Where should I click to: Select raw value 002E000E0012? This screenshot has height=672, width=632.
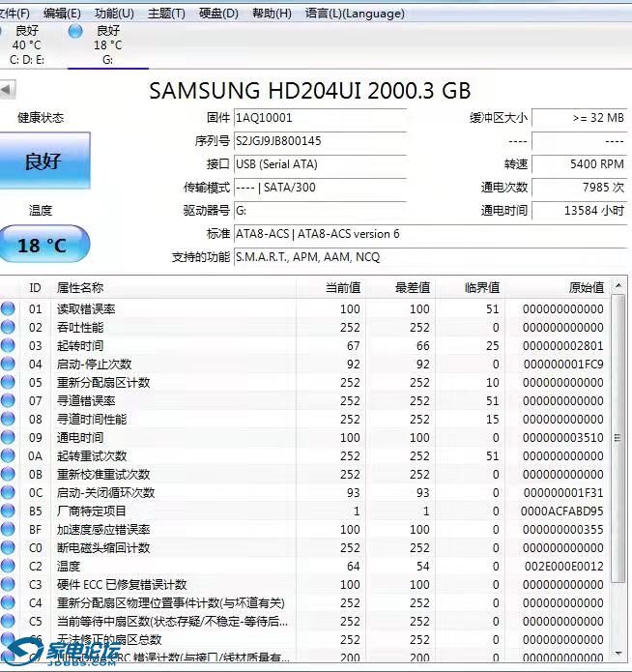564,567
